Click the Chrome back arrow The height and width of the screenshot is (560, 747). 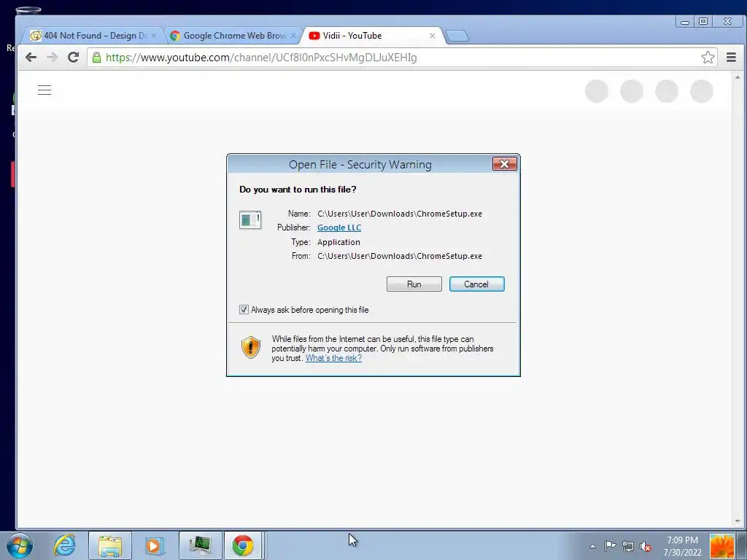coord(31,58)
